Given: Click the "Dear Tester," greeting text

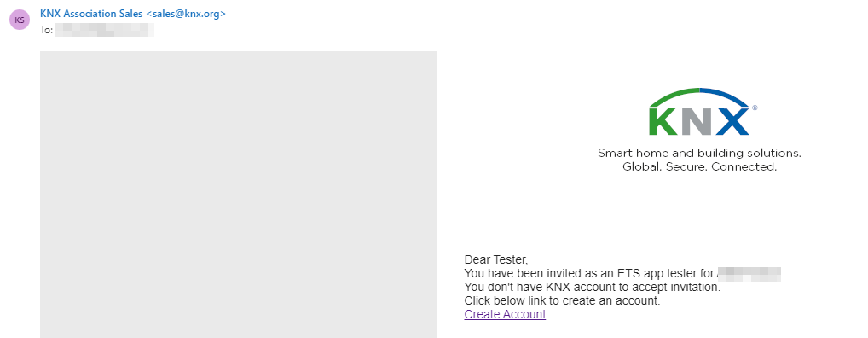Looking at the screenshot, I should click(496, 259).
